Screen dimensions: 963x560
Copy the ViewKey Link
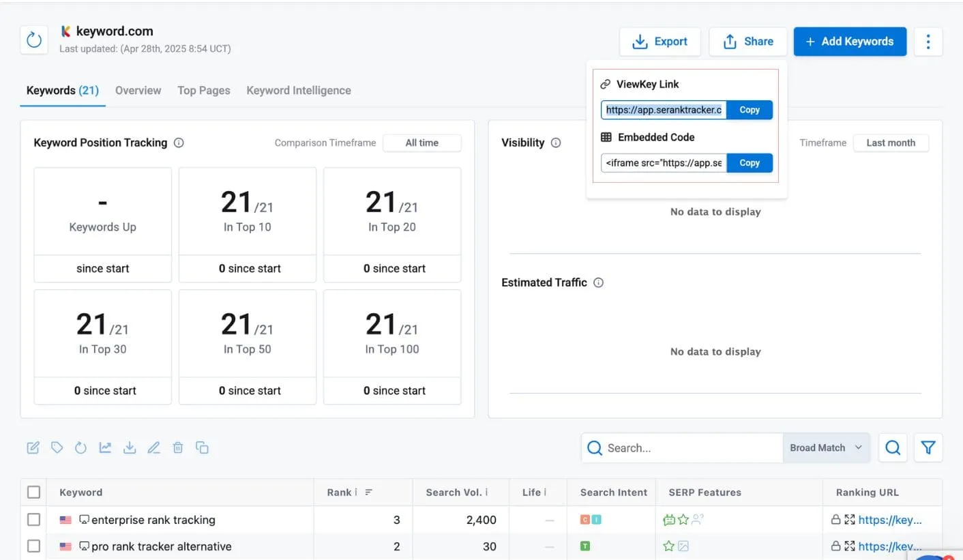[x=749, y=109]
